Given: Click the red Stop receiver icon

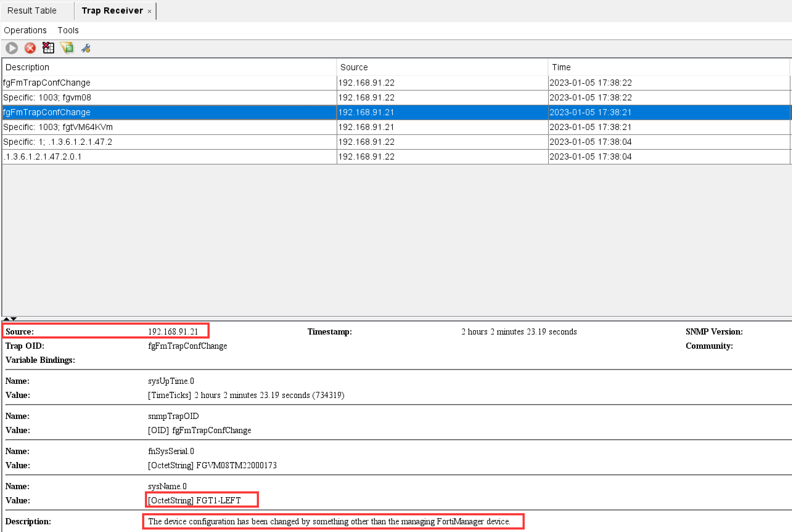Looking at the screenshot, I should click(x=30, y=48).
